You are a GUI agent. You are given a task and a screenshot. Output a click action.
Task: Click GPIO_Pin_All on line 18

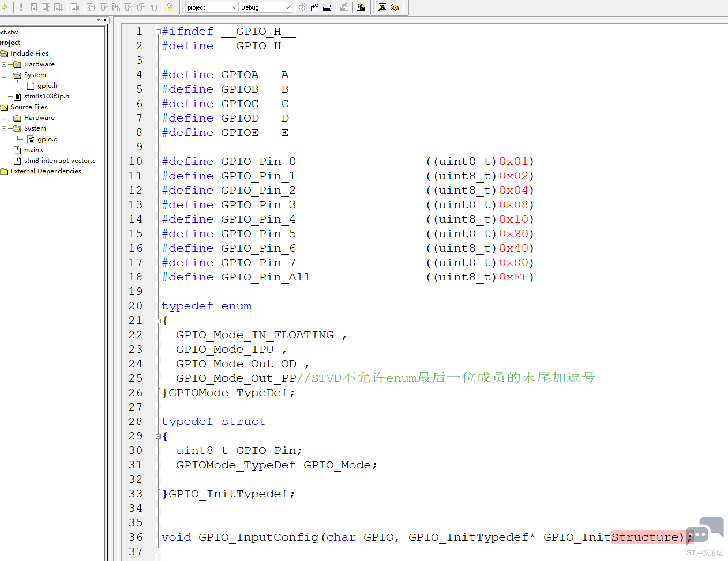tap(266, 277)
